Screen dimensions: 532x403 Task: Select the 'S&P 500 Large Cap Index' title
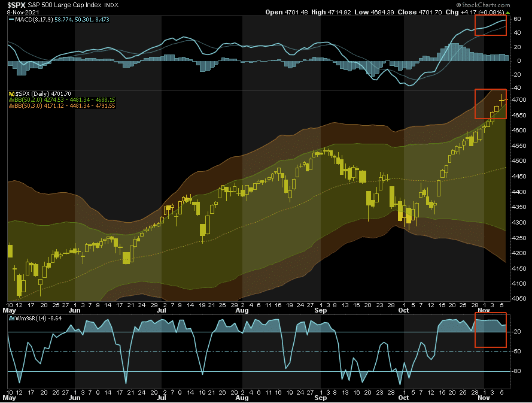point(65,5)
